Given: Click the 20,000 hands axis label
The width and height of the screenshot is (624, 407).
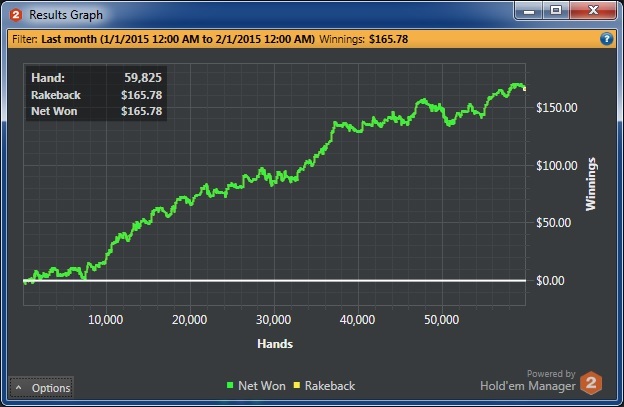Looking at the screenshot, I should 189,319.
